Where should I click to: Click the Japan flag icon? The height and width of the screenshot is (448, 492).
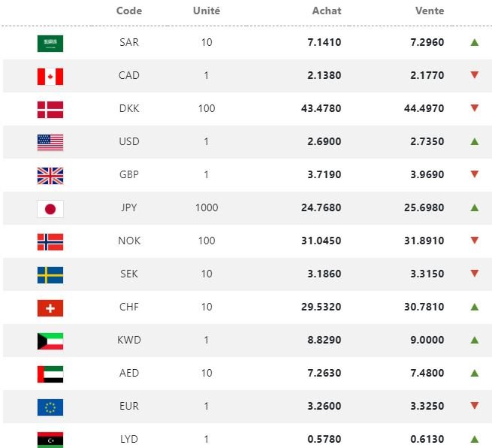point(50,208)
